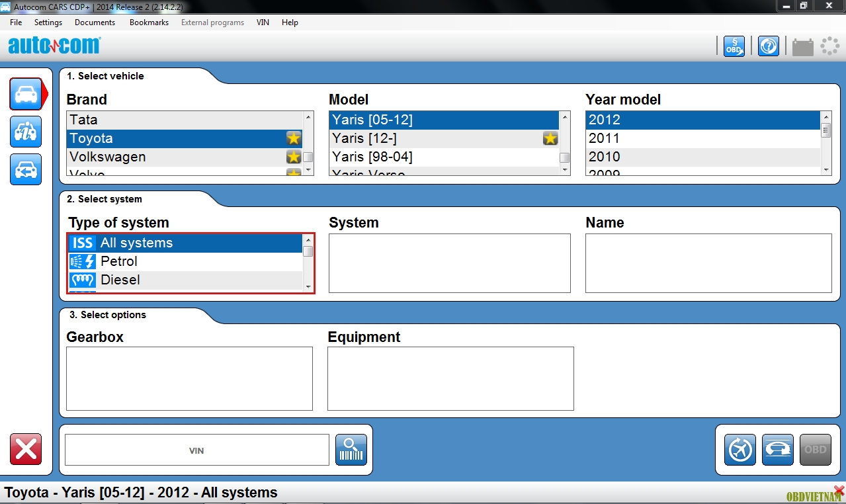Click Brand list scroll down arrow

308,170
